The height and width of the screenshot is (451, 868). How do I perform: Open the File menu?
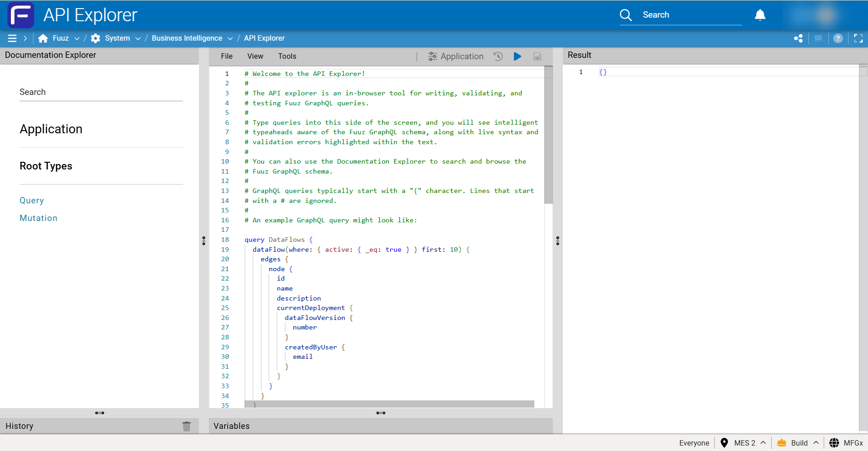coord(226,56)
